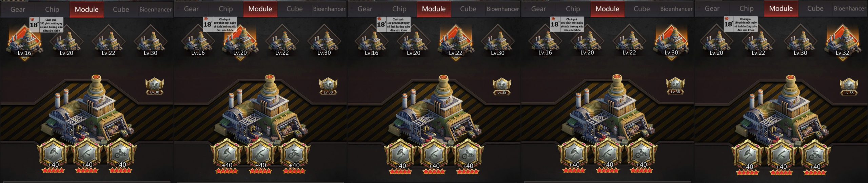
Task: Click large factory building in rightmost panel
Action: (x=782, y=109)
